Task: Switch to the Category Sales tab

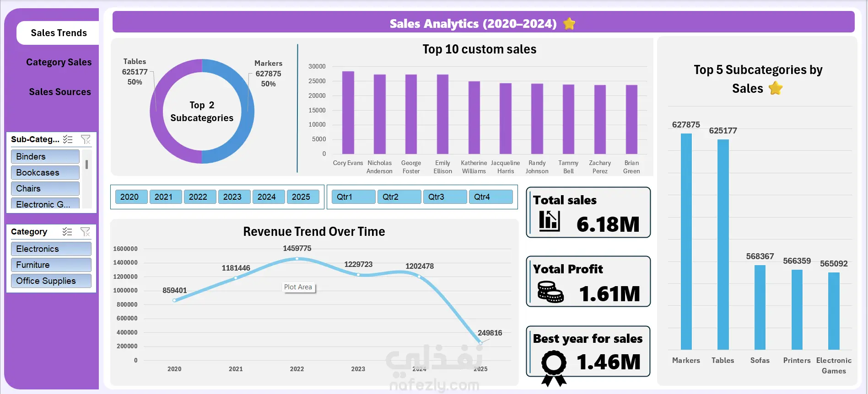Action: 59,62
